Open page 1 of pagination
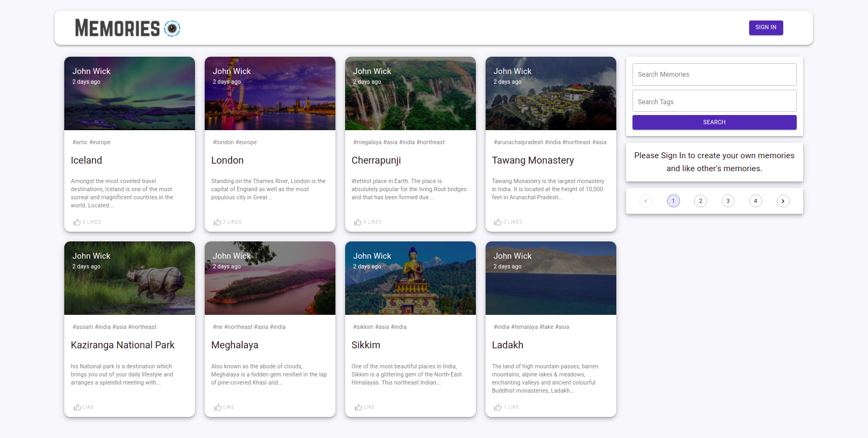 click(x=674, y=201)
